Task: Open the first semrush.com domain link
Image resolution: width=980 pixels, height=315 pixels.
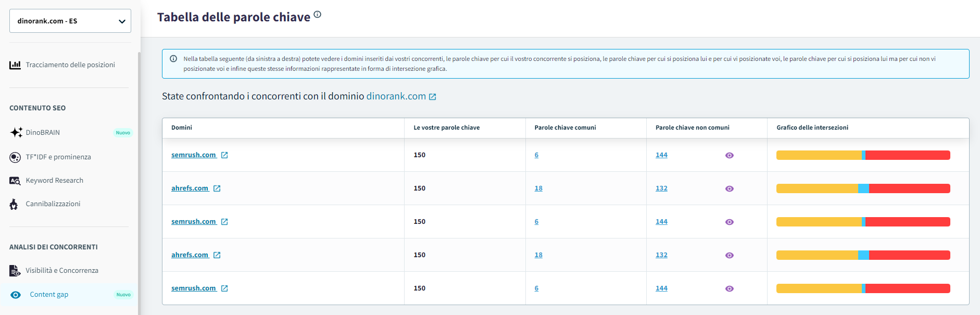Action: coord(193,155)
